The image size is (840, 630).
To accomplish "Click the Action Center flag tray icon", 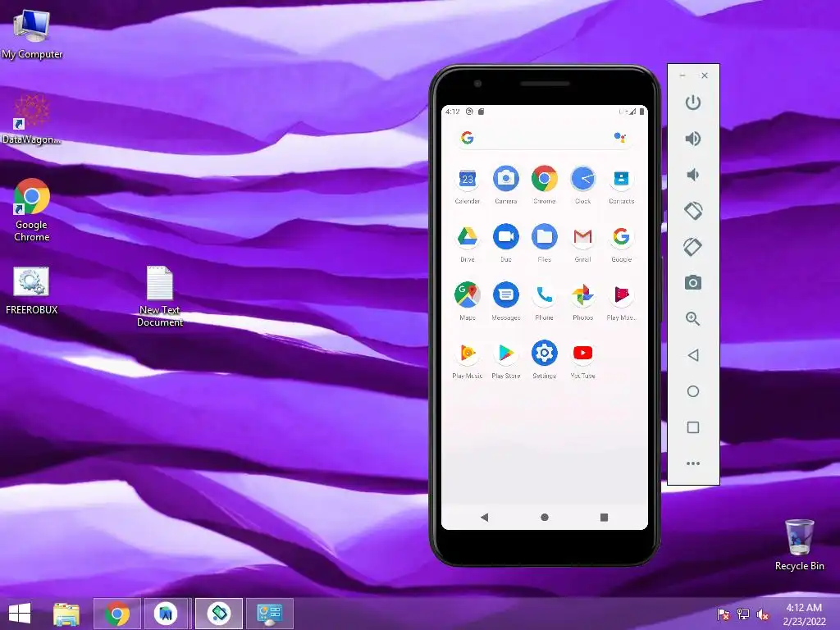I will point(724,614).
